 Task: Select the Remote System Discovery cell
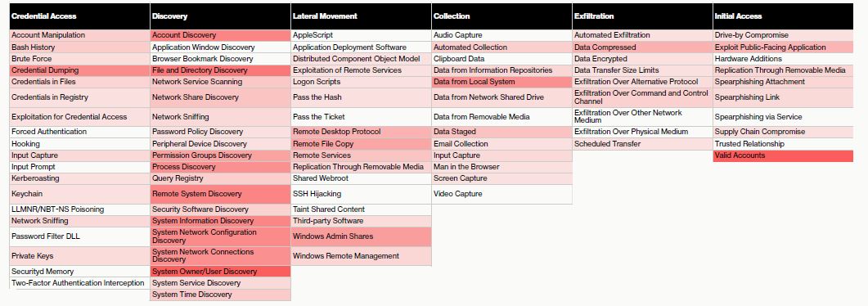pyautogui.click(x=220, y=194)
